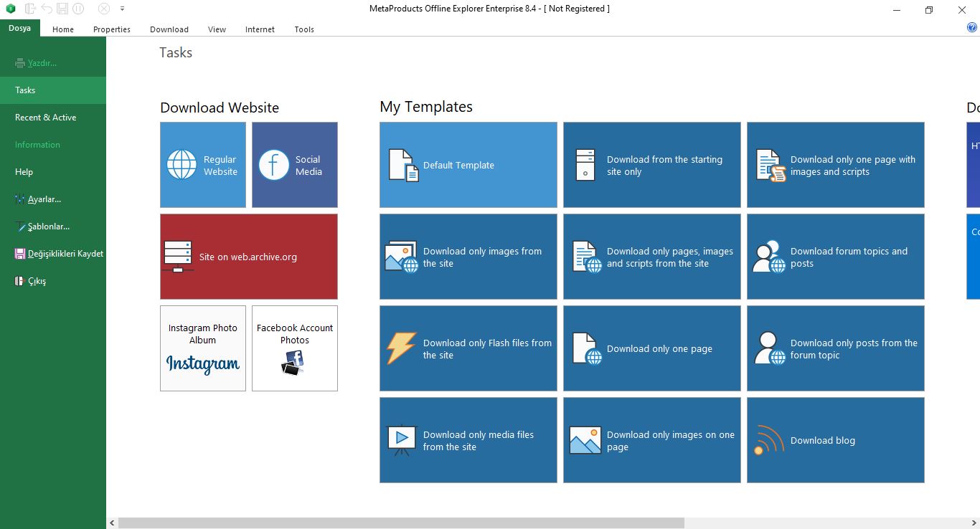The height and width of the screenshot is (529, 980).
Task: Open the Dosya file tab
Action: pyautogui.click(x=20, y=29)
